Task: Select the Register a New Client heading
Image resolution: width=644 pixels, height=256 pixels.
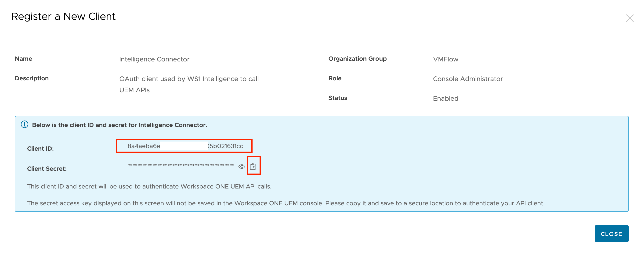Action: tap(64, 17)
